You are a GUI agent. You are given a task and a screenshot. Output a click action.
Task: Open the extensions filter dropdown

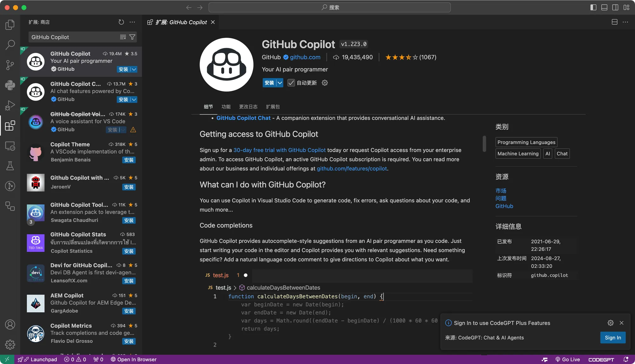(133, 37)
